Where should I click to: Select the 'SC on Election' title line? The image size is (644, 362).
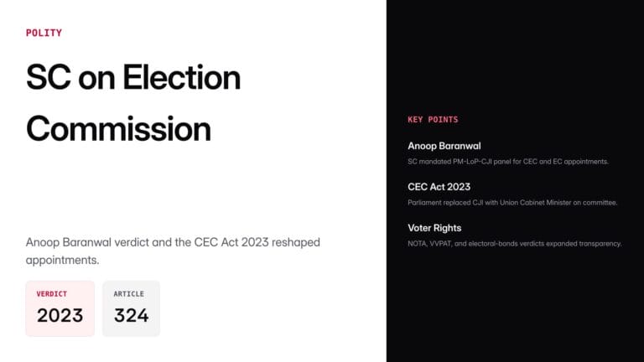(133, 78)
